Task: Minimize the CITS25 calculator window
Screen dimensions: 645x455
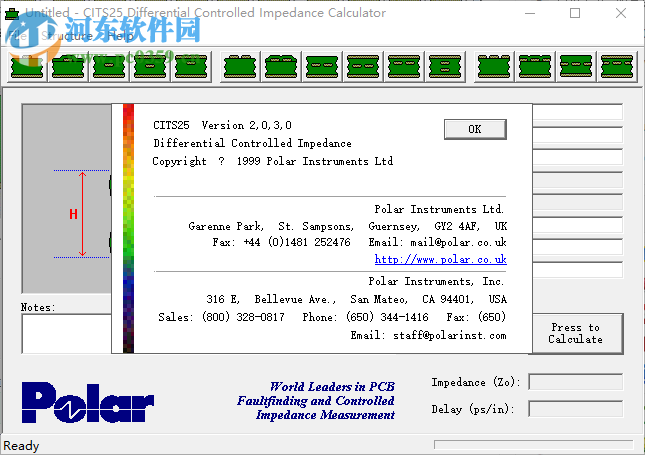Action: tap(530, 13)
